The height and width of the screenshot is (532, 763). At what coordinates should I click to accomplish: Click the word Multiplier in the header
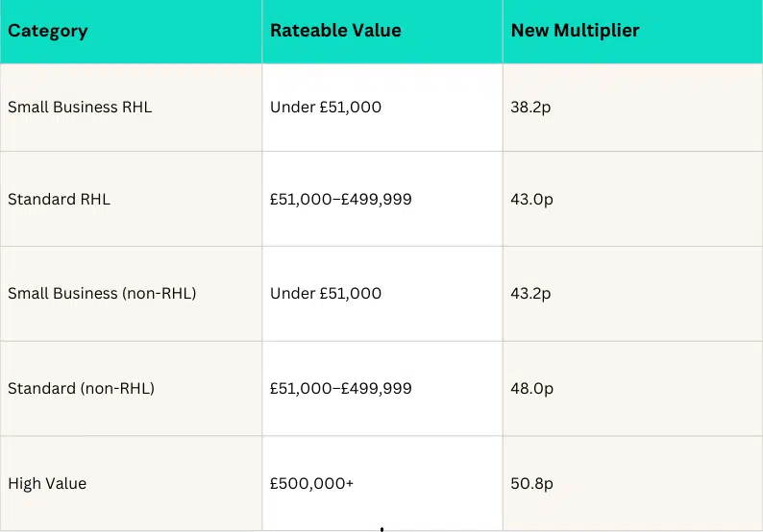596,31
